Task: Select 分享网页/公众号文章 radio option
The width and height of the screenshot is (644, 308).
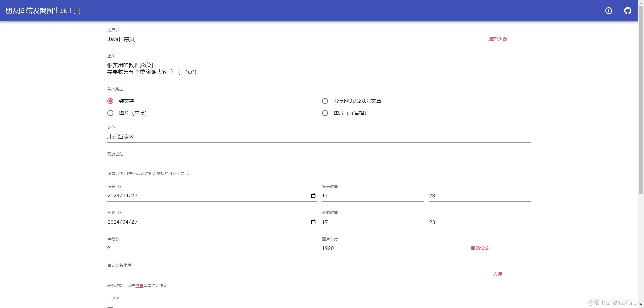Action: (x=325, y=101)
